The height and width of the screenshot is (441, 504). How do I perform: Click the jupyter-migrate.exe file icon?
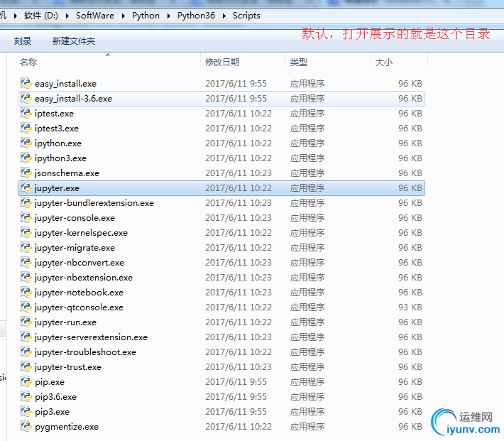26,247
